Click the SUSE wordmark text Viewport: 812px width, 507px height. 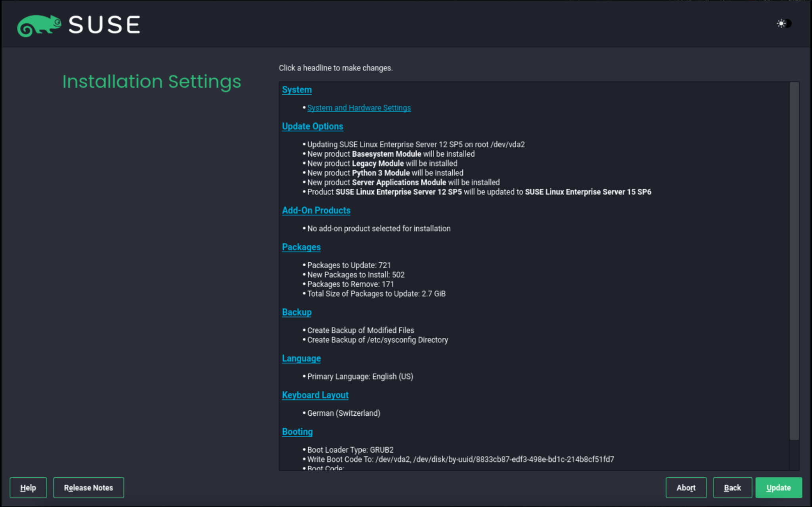104,25
